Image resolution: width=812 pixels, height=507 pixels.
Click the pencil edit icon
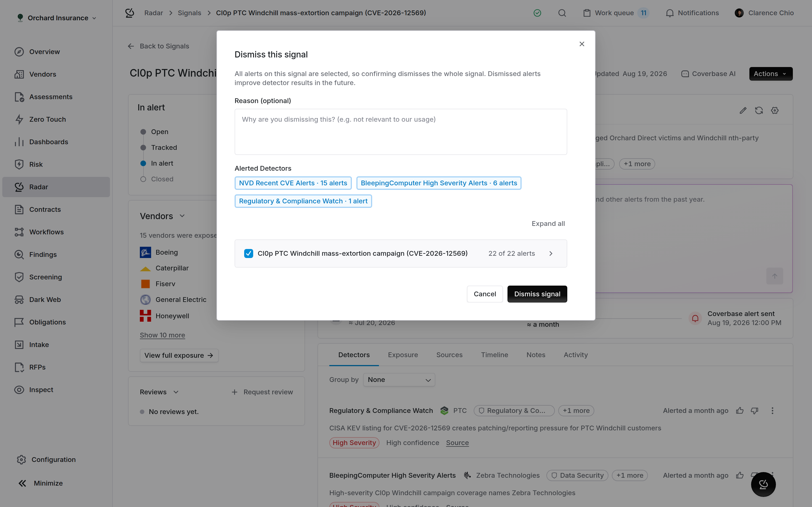pos(743,110)
